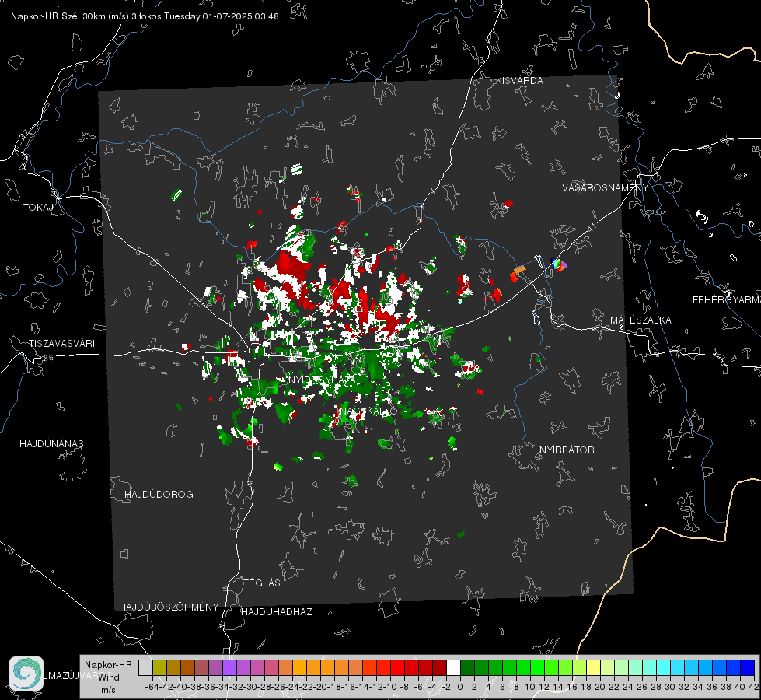Click the 'm/s' unit label in legend
Viewport: 761px width, 700px height.
point(108,690)
